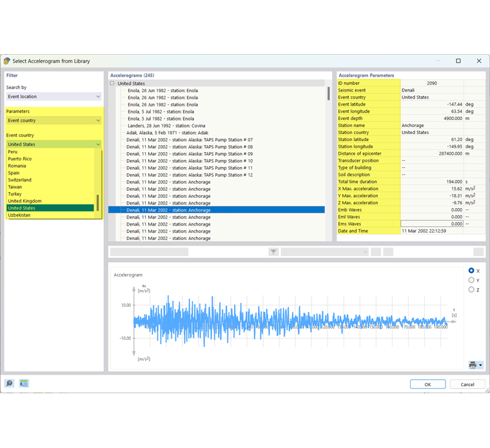Screen dimensions: 490x448
Task: Click the search input field above the graph
Action: 150,252
